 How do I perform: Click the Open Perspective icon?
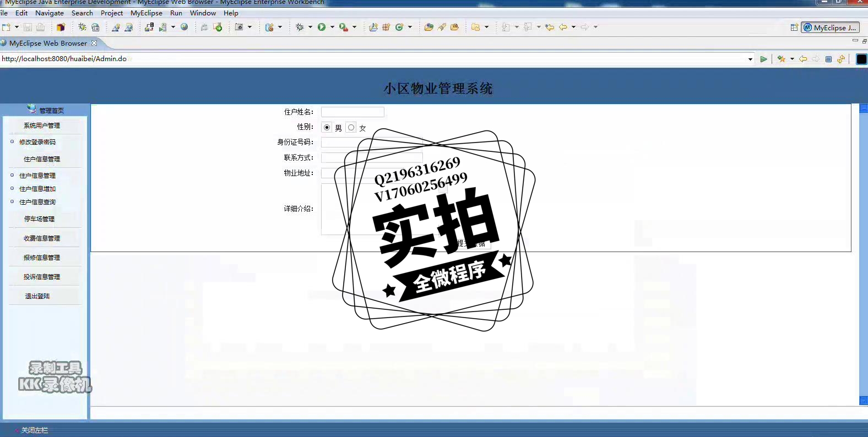click(794, 28)
